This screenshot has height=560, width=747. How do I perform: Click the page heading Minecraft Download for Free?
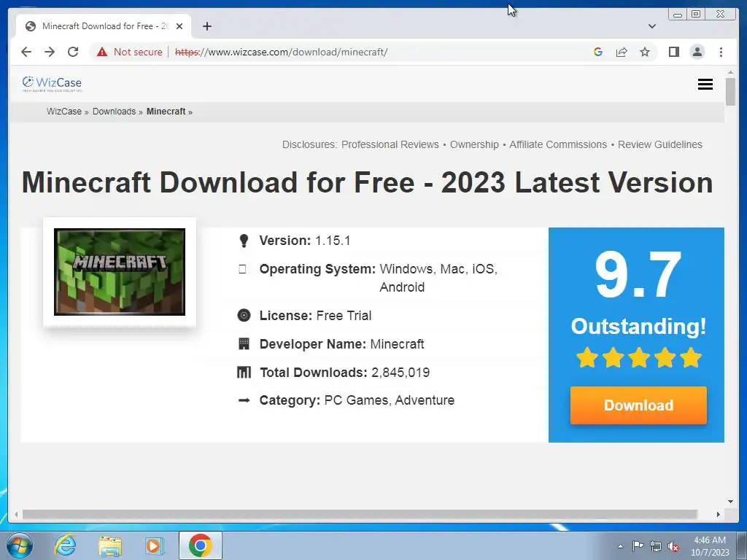pyautogui.click(x=367, y=182)
